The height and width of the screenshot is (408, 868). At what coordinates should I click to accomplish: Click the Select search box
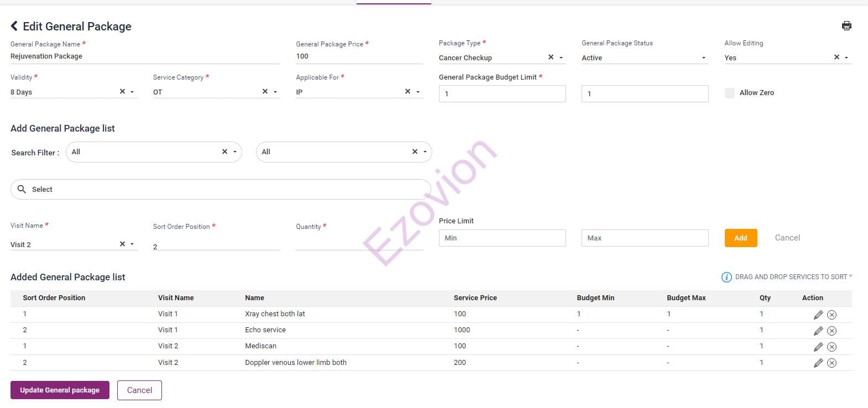pyautogui.click(x=221, y=189)
